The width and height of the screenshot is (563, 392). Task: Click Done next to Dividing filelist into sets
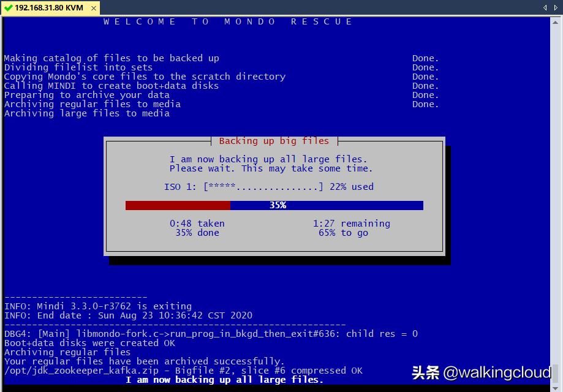[425, 67]
